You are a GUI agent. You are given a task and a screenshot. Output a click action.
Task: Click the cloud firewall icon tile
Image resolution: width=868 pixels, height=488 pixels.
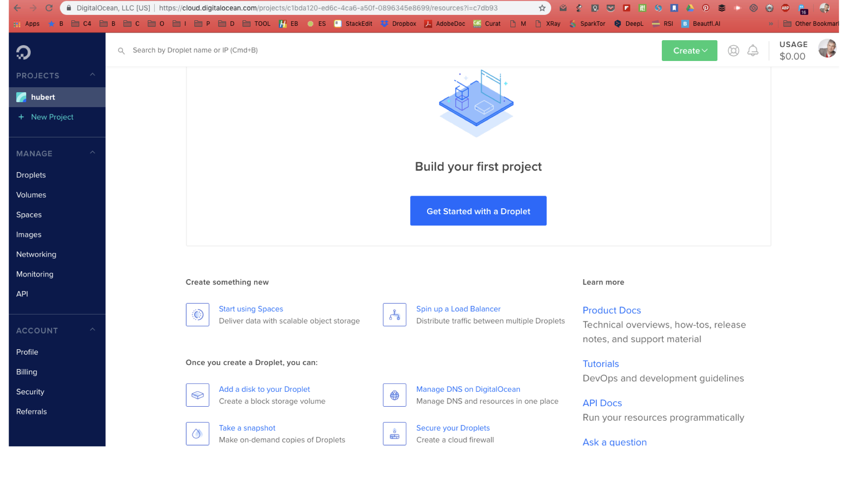395,434
